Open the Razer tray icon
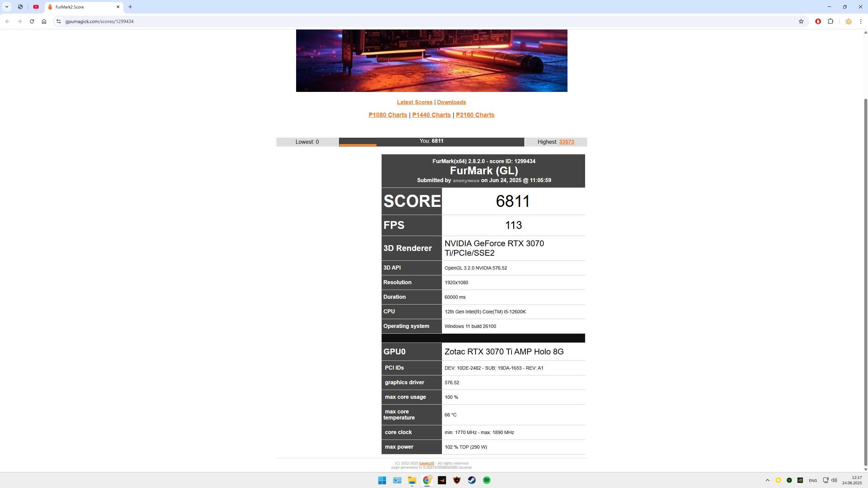Viewport: 868px width, 488px height. [x=789, y=480]
